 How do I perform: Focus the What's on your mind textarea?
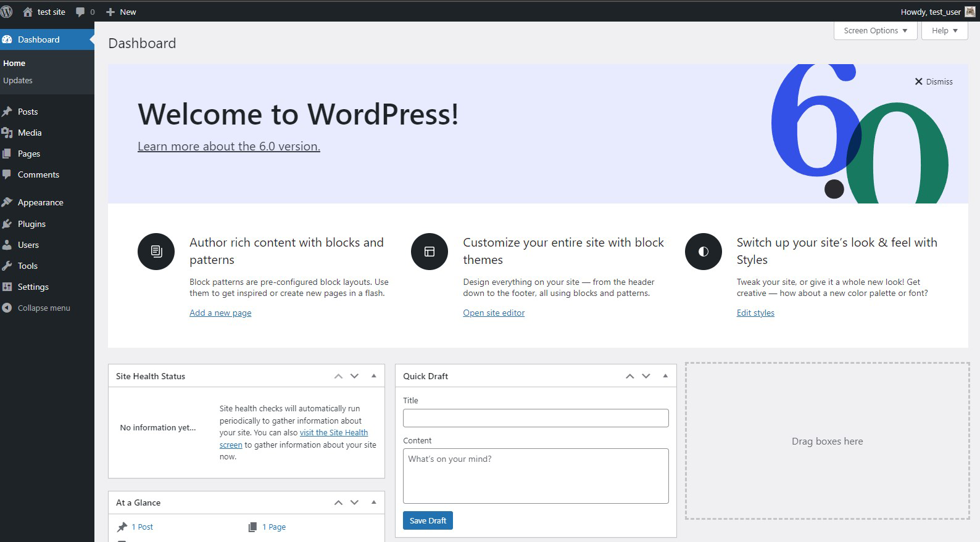tap(536, 476)
